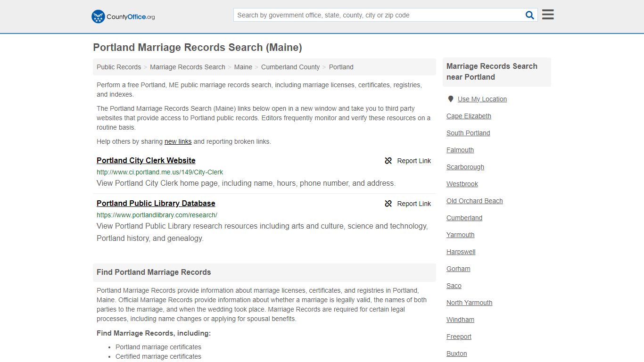This screenshot has height=362, width=644.
Task: Open Cape Elizabeth marriage records
Action: [x=469, y=116]
